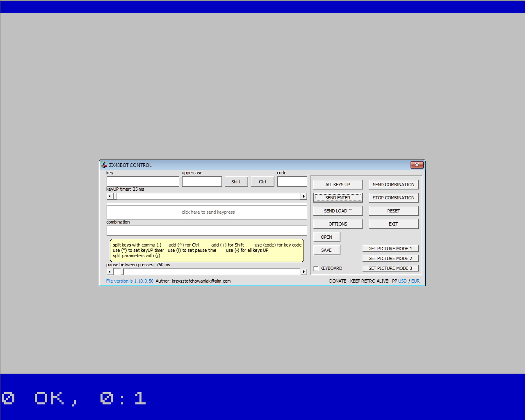Click SEND ENTER

[x=338, y=197]
